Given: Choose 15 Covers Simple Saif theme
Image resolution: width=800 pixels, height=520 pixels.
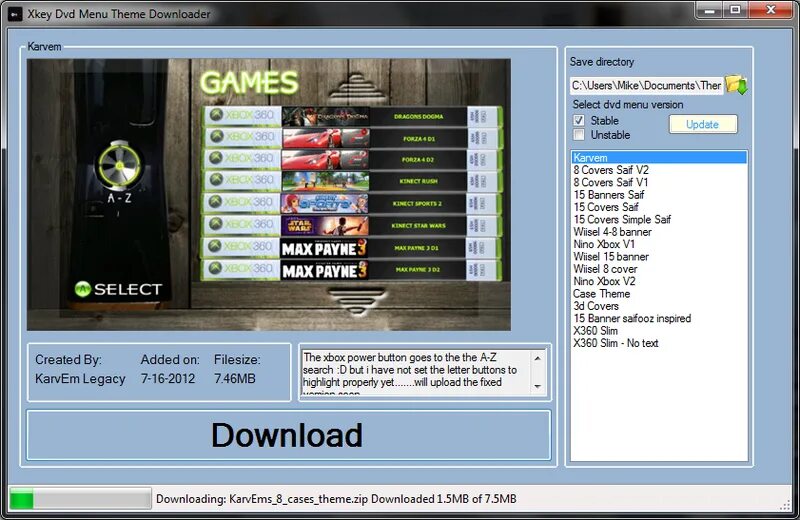Looking at the screenshot, I should click(659, 219).
